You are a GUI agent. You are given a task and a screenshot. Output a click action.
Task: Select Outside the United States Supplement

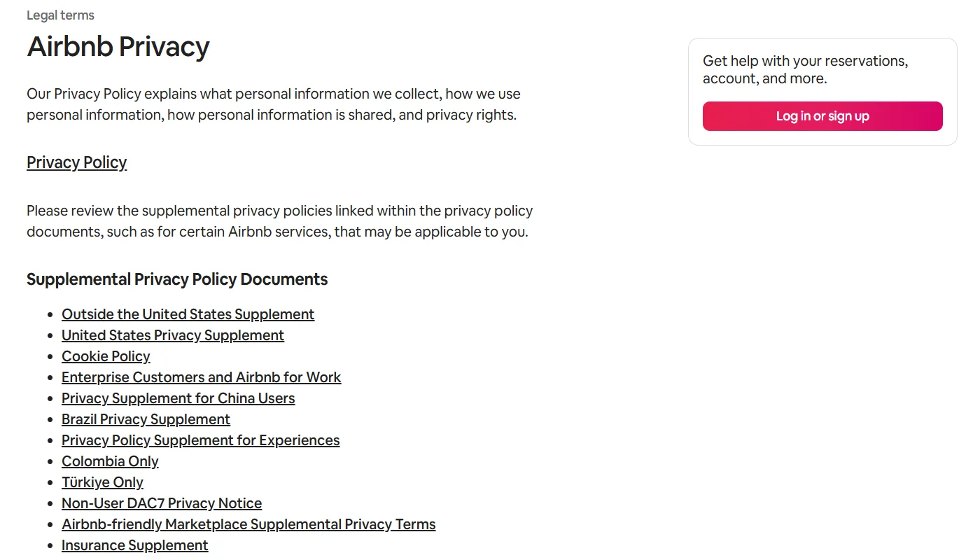pyautogui.click(x=188, y=314)
